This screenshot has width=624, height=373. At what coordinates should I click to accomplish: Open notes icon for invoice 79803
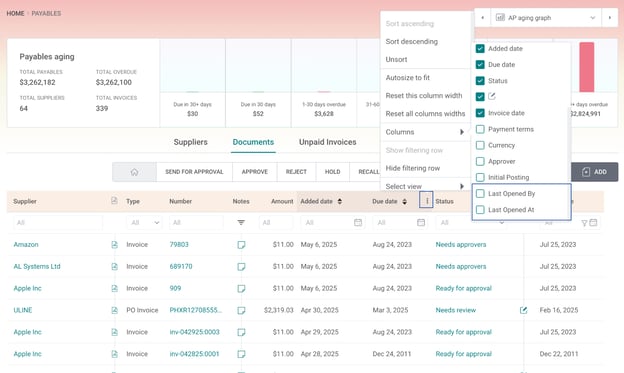241,245
